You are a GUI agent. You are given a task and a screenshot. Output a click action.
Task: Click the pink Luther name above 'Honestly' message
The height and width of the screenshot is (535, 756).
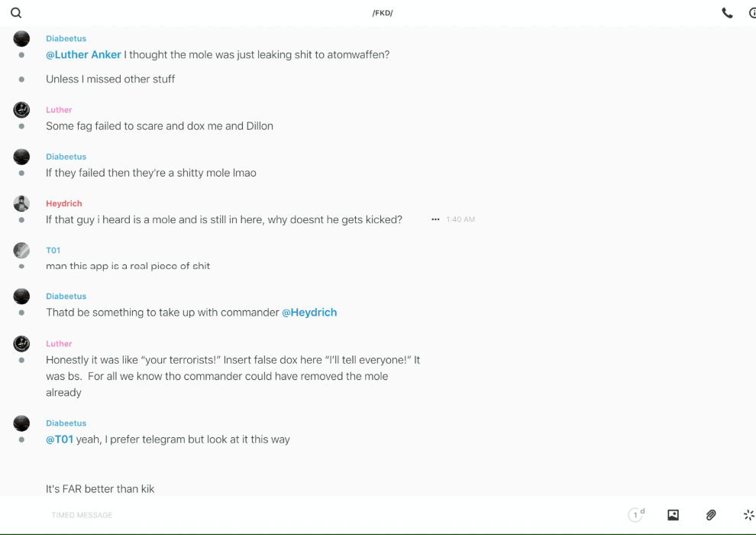[x=59, y=344]
